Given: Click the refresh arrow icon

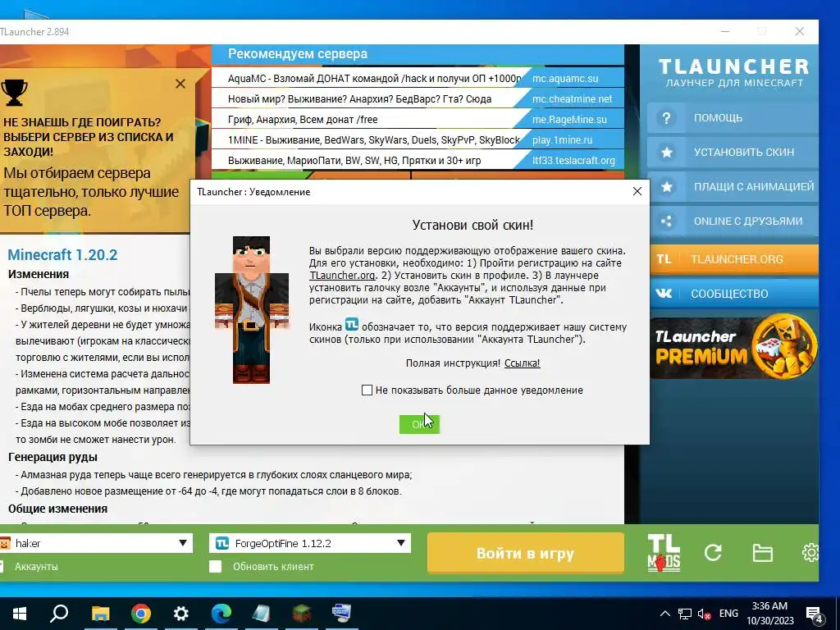Looking at the screenshot, I should click(713, 552).
